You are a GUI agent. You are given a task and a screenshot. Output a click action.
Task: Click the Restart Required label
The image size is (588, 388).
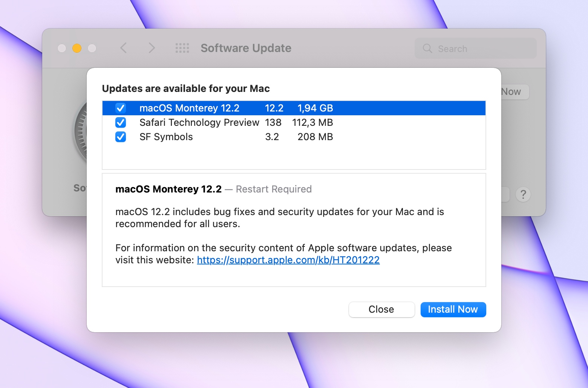point(274,189)
